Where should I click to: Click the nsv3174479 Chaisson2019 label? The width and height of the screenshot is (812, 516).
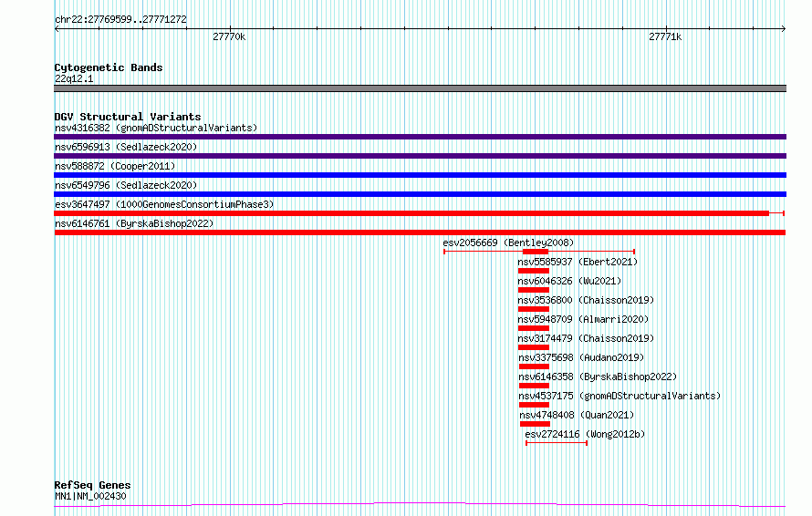pyautogui.click(x=586, y=338)
